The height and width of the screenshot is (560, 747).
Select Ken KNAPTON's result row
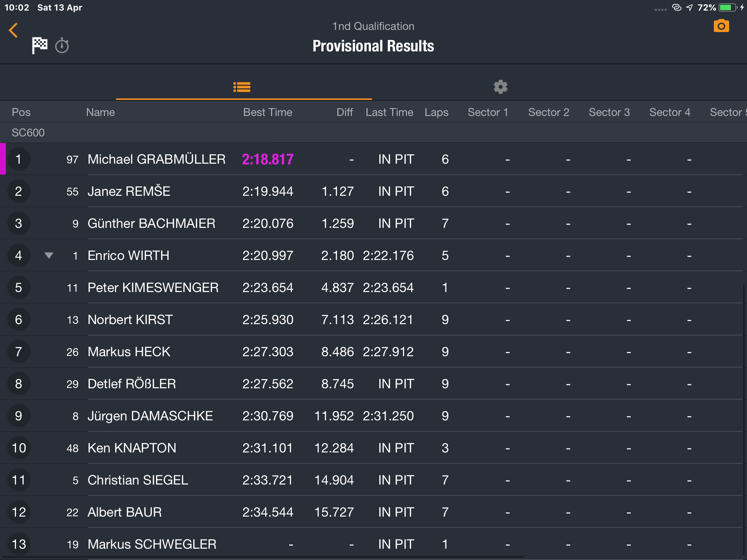click(x=373, y=448)
